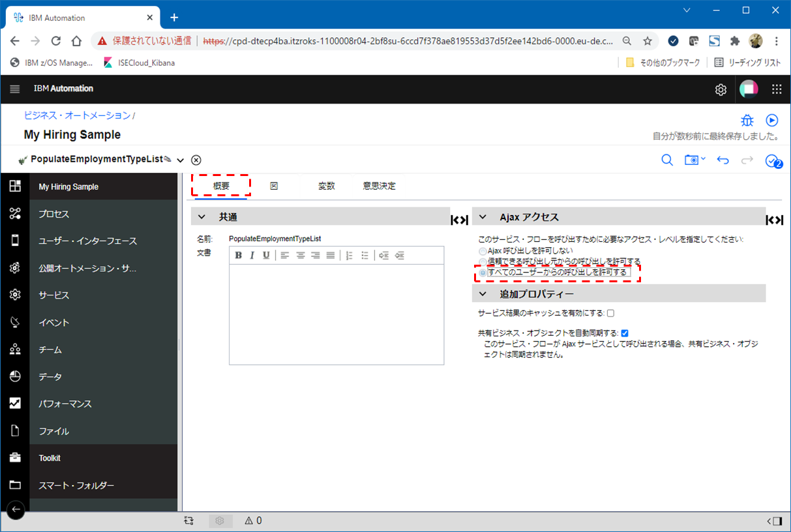
Task: Click the pie chart icon beside データ
Action: pos(15,377)
